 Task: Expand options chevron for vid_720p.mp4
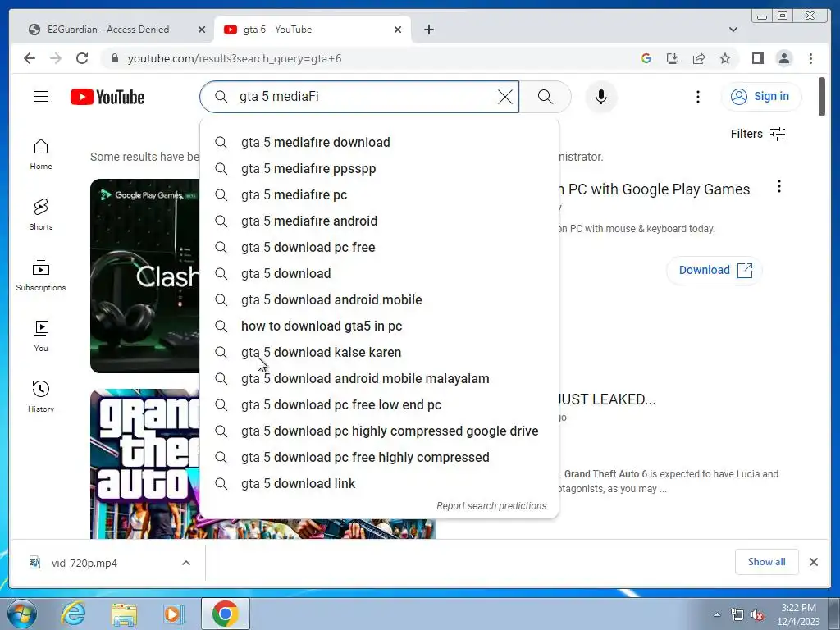[186, 563]
